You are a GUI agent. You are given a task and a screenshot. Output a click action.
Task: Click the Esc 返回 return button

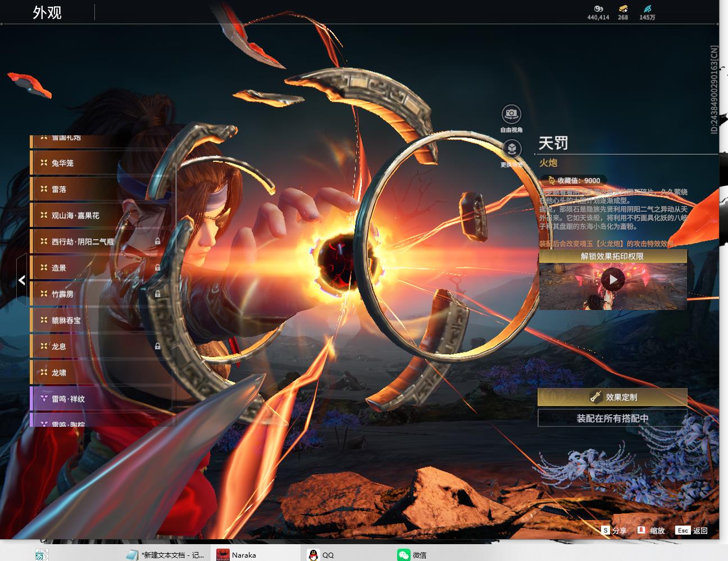[691, 530]
